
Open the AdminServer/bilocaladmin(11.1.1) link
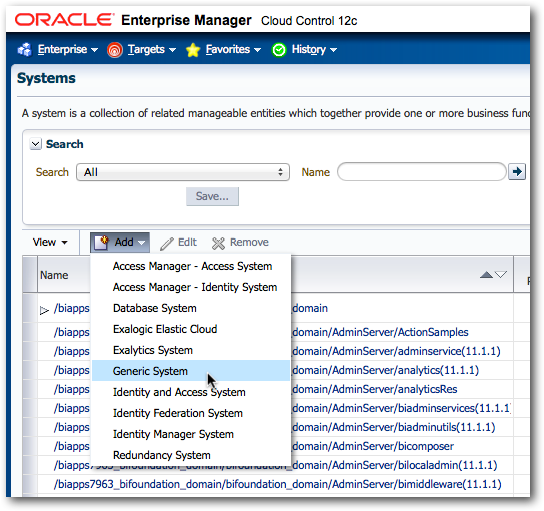click(395, 465)
